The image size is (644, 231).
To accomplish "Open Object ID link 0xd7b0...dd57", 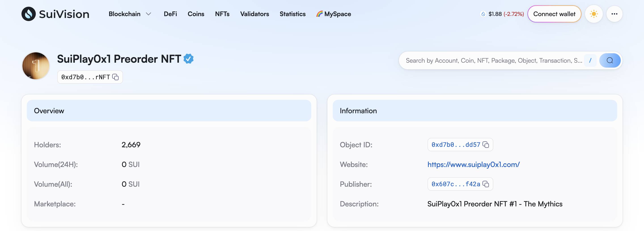I will point(456,145).
